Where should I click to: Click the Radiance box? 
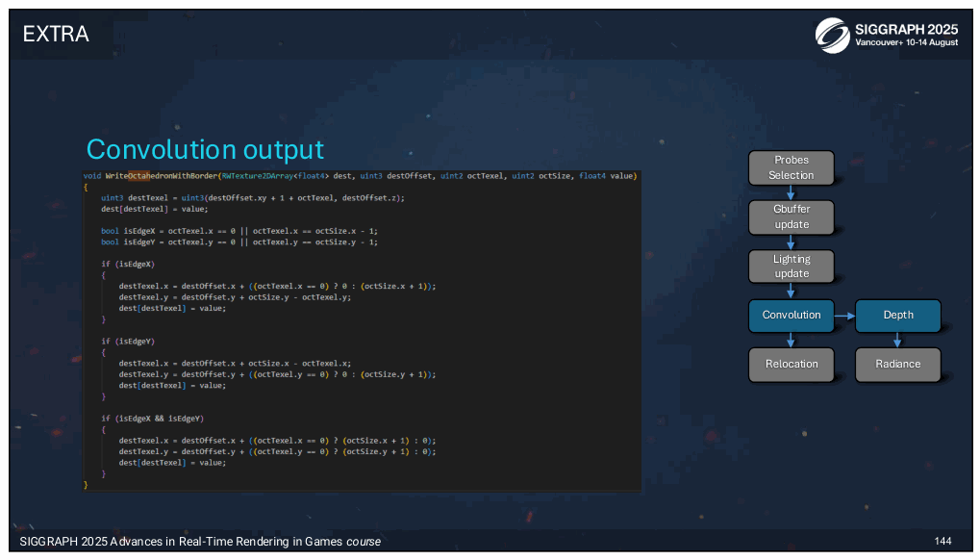pyautogui.click(x=898, y=365)
